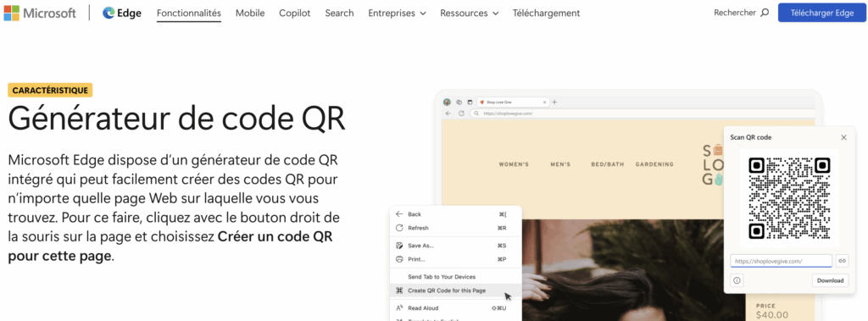Click the Scan QR code popup title

pyautogui.click(x=751, y=137)
